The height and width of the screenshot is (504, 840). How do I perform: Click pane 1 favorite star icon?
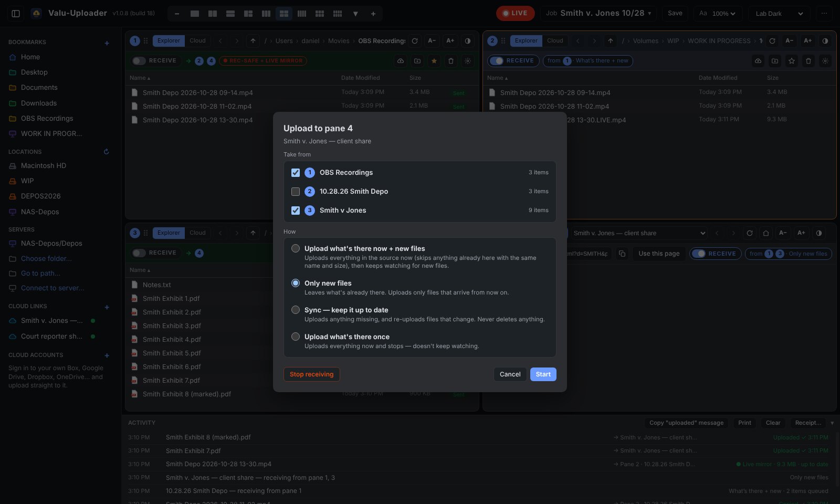434,61
